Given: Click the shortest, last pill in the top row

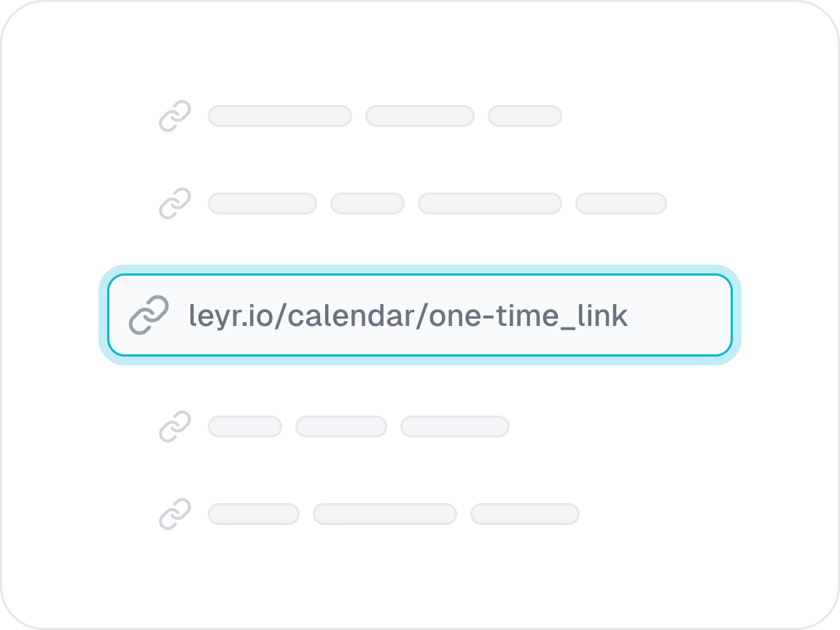Looking at the screenshot, I should (525, 116).
